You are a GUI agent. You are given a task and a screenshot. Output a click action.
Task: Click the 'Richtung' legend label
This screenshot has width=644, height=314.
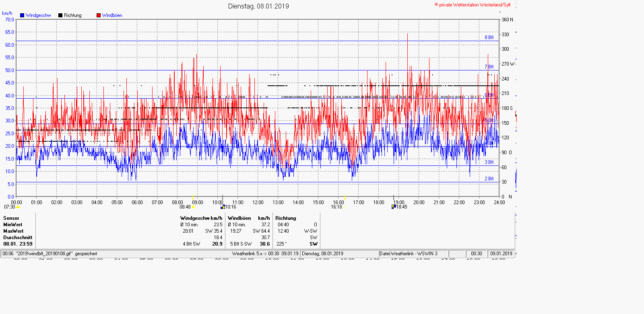tap(73, 15)
